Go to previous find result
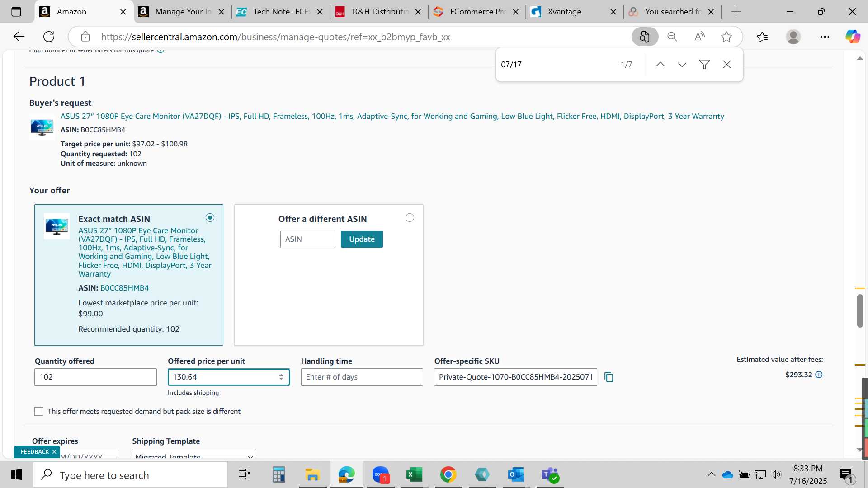The width and height of the screenshot is (868, 488). (x=660, y=65)
